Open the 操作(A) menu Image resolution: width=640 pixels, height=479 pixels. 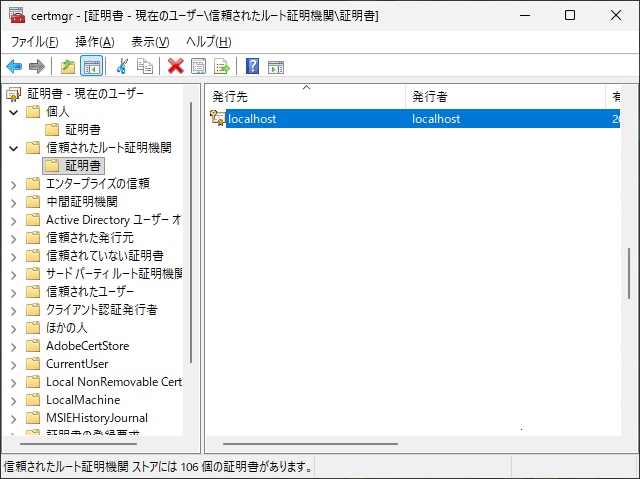94,42
